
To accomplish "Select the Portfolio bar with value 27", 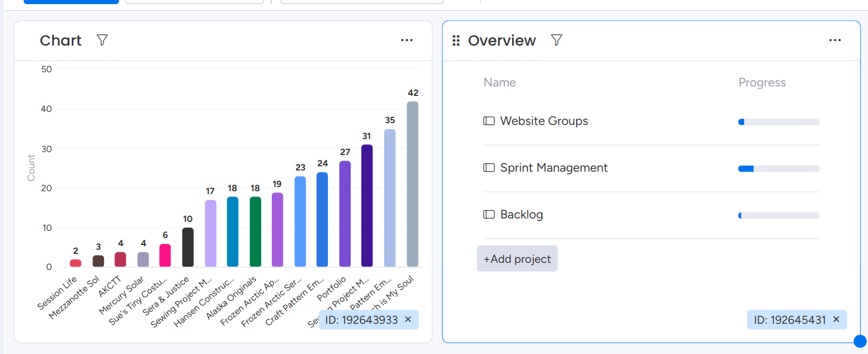I will pyautogui.click(x=345, y=214).
